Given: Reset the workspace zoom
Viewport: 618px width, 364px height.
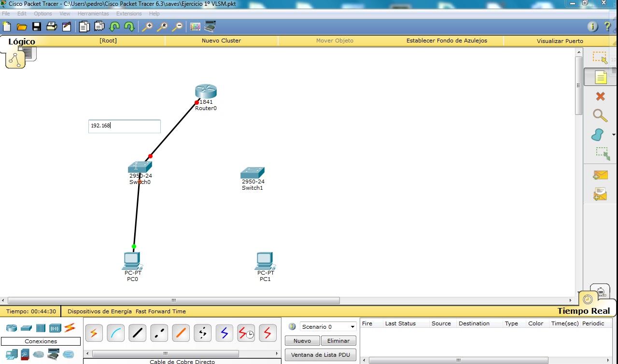Looking at the screenshot, I should [162, 27].
